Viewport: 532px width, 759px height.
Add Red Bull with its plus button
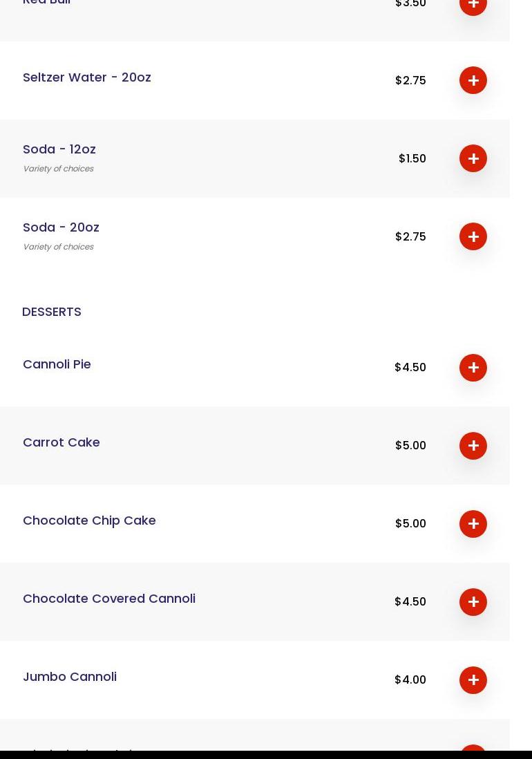pyautogui.click(x=473, y=5)
